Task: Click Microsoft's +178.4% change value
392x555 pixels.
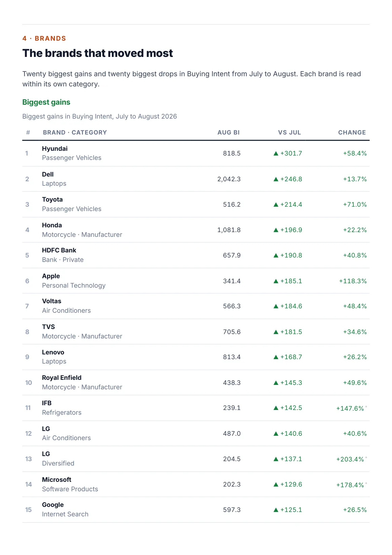Action: click(x=350, y=485)
